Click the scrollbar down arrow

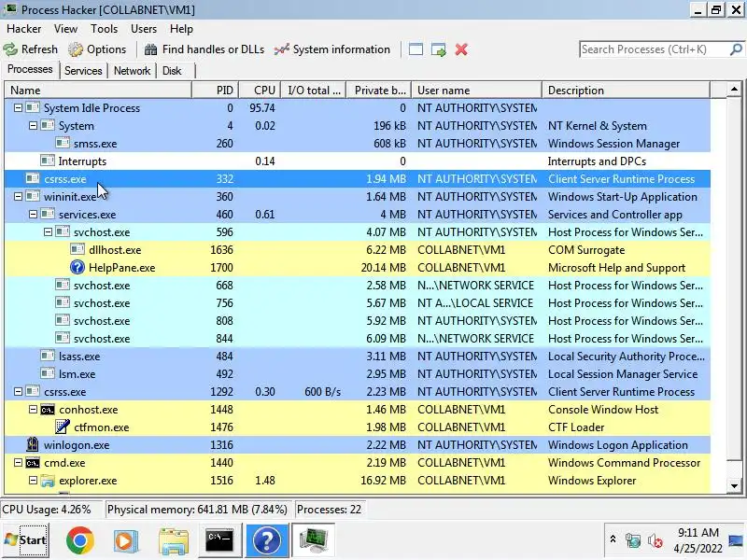734,486
